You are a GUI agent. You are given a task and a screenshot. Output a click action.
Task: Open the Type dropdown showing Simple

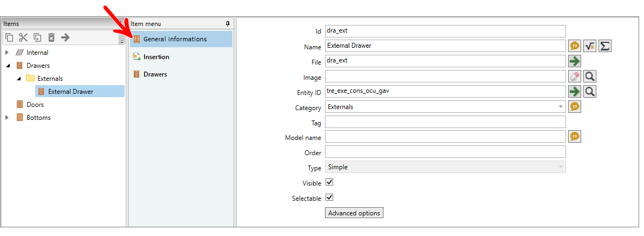(445, 167)
